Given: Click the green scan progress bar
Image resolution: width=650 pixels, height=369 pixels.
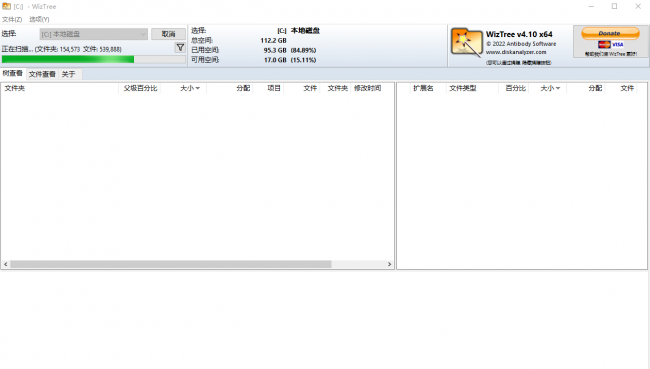Looking at the screenshot, I should tap(93, 59).
